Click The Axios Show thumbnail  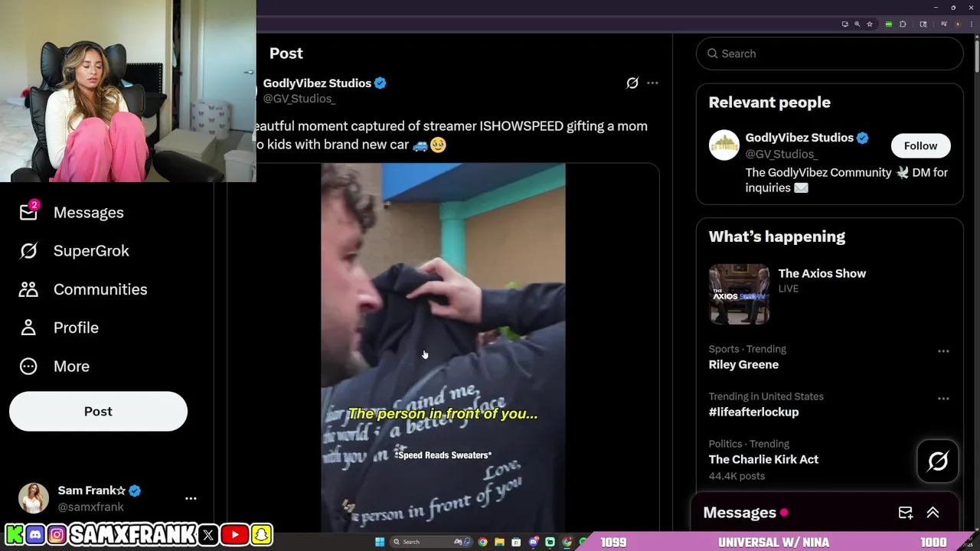pos(740,295)
